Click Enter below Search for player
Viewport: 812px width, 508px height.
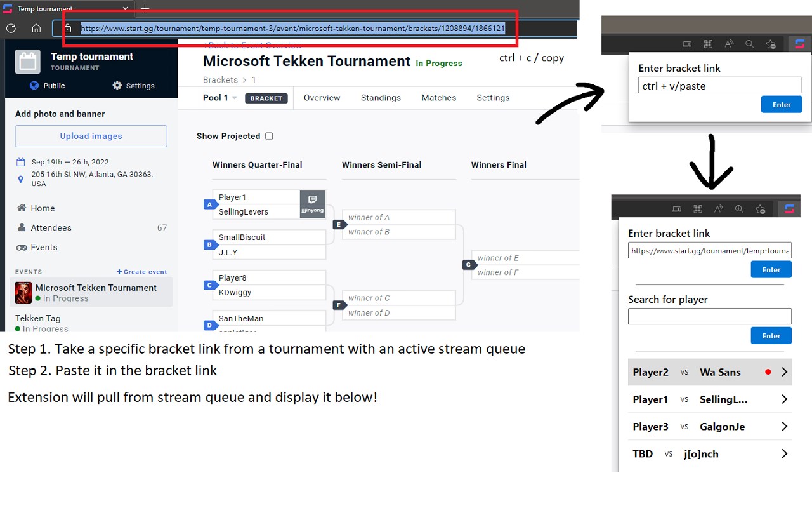(771, 336)
